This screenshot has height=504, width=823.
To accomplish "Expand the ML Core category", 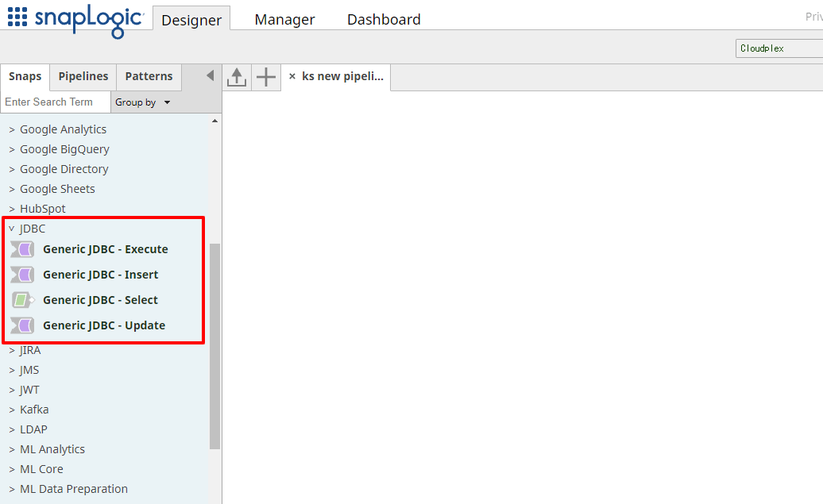I will (x=37, y=469).
